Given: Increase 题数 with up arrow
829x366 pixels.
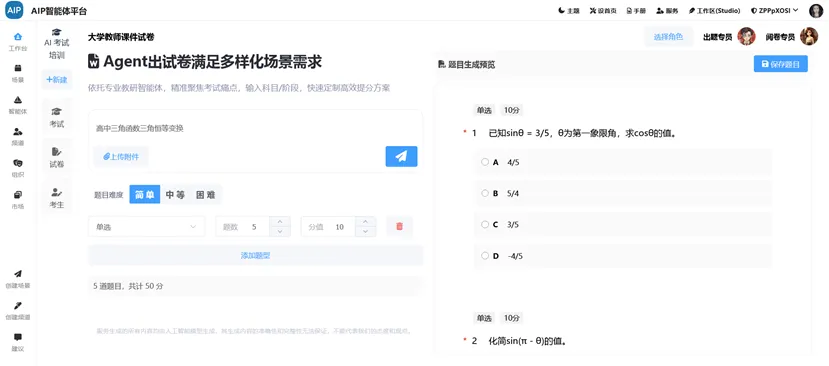Looking at the screenshot, I should [280, 221].
